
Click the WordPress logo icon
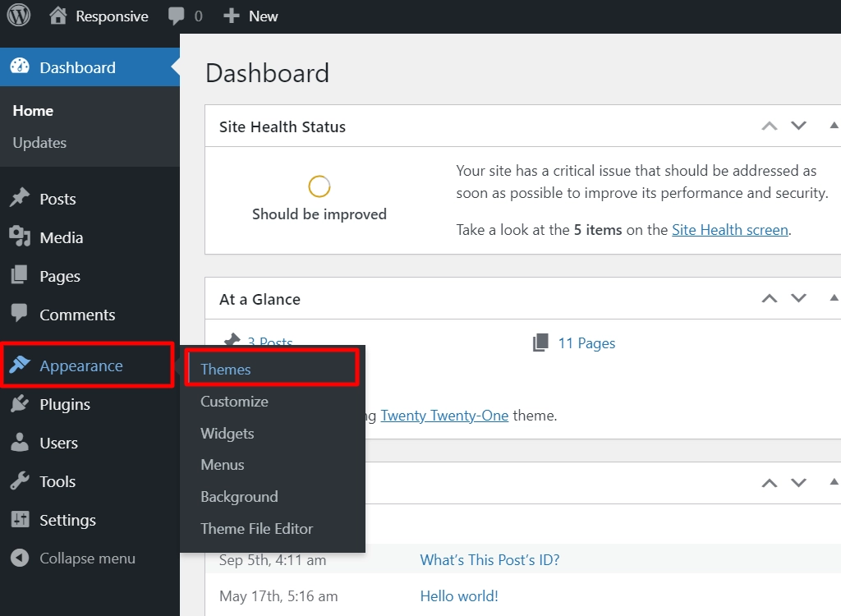pyautogui.click(x=19, y=16)
